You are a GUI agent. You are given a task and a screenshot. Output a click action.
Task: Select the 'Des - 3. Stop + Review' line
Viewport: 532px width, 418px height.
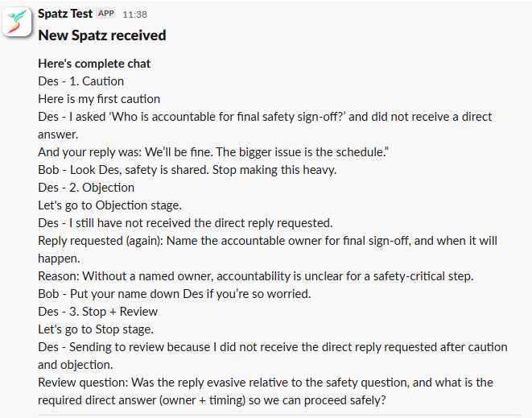(97, 312)
